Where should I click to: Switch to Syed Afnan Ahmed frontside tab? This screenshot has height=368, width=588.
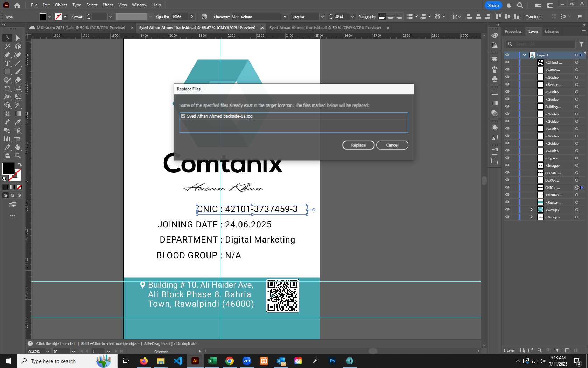(x=325, y=28)
